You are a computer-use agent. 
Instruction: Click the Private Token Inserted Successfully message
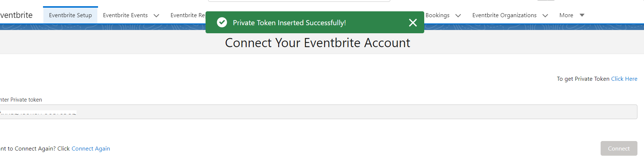[x=289, y=23]
